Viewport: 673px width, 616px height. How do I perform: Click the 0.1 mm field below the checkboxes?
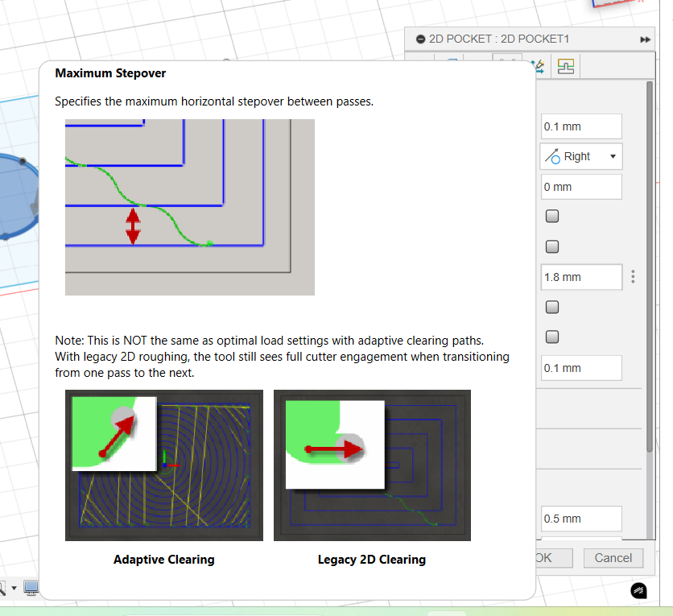pyautogui.click(x=581, y=368)
